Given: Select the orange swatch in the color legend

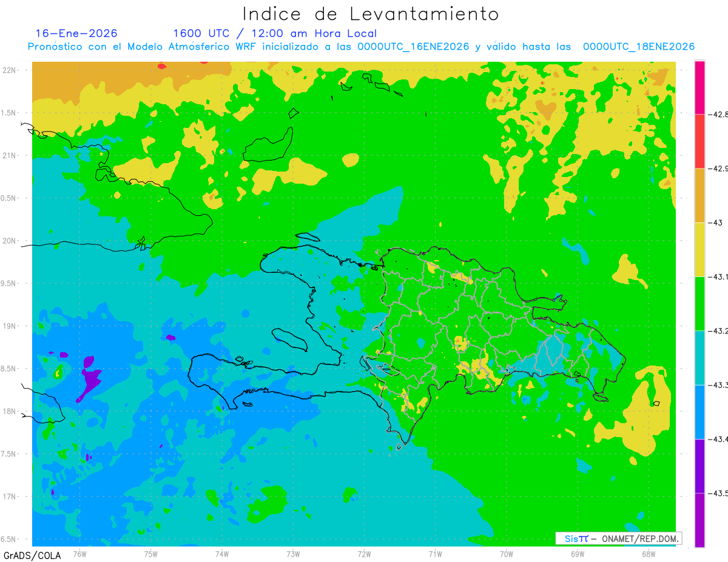Looking at the screenshot, I should point(699,195).
